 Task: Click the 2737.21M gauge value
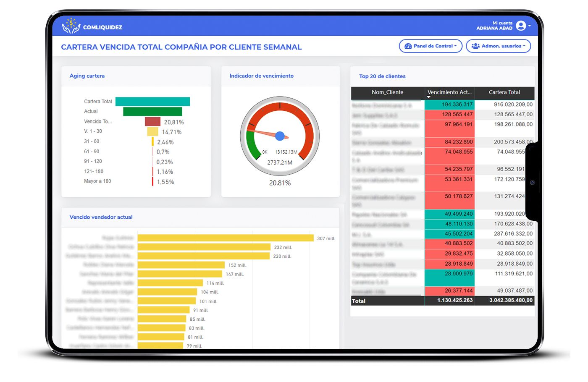tap(280, 162)
